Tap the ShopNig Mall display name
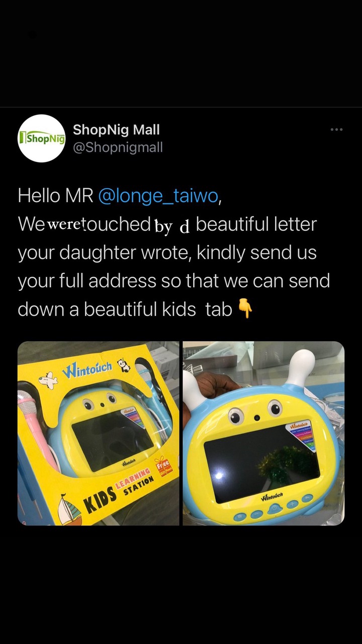 [x=116, y=130]
